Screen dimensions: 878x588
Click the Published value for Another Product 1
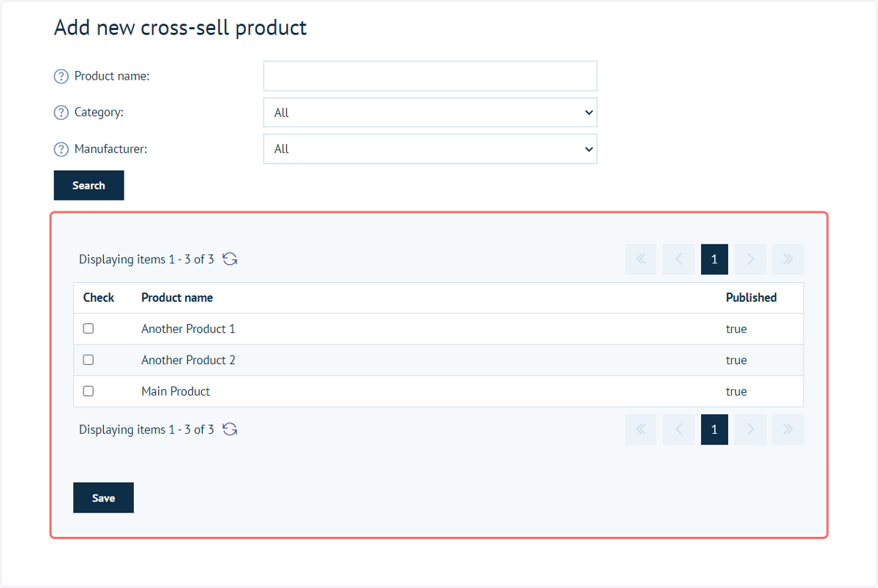tap(736, 329)
